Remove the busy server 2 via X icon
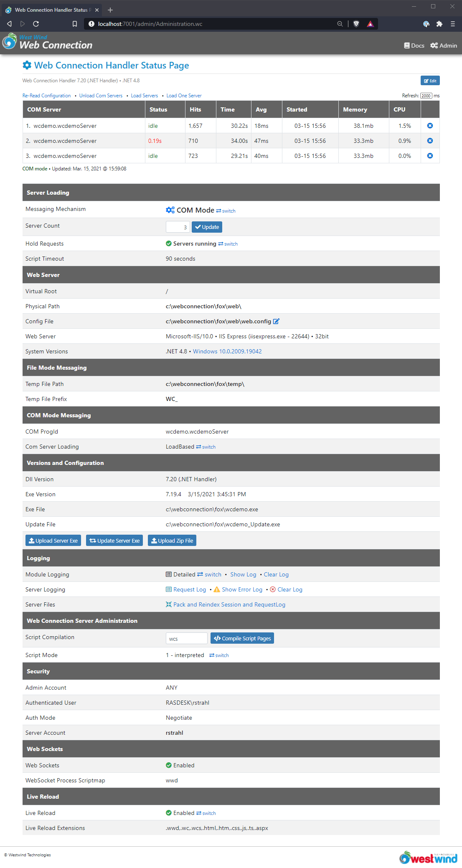This screenshot has height=868, width=462. (430, 141)
